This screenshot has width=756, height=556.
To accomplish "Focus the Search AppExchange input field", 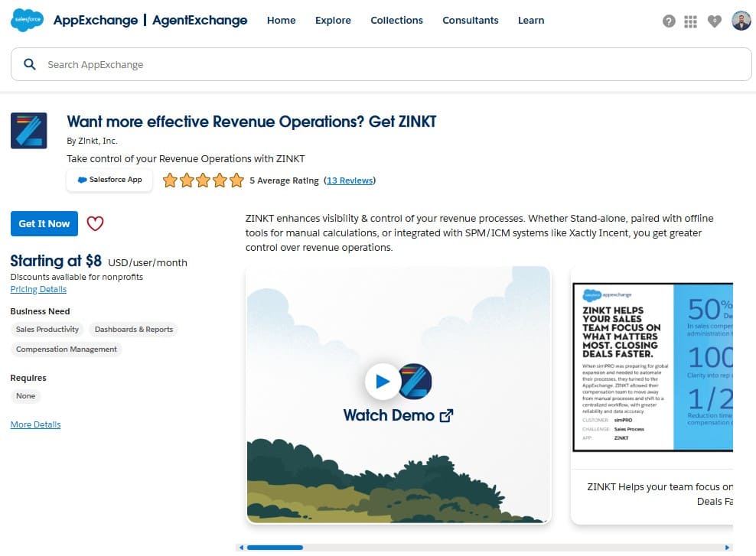I will (381, 64).
